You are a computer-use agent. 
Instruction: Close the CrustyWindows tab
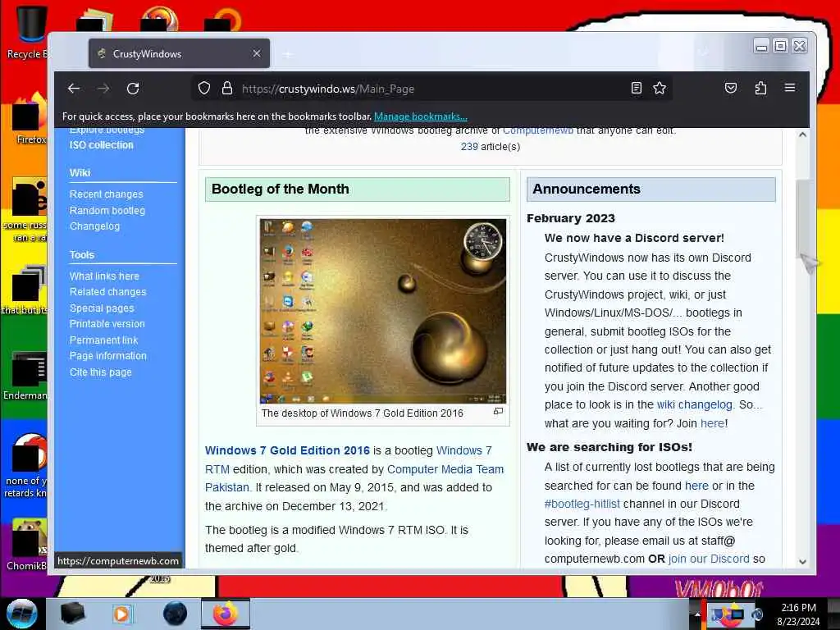[x=257, y=53]
